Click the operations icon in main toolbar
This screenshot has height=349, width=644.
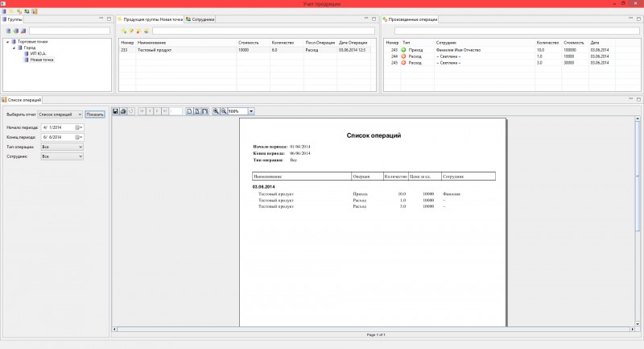tap(19, 11)
